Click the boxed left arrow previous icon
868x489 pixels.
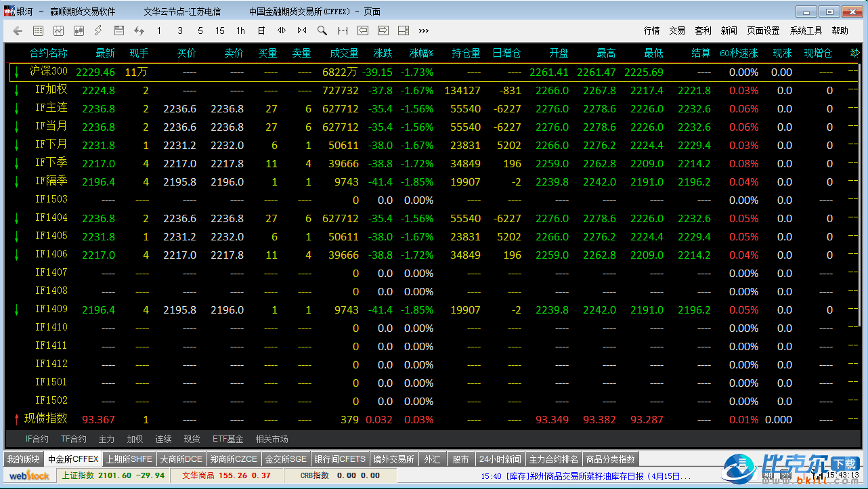coord(363,30)
